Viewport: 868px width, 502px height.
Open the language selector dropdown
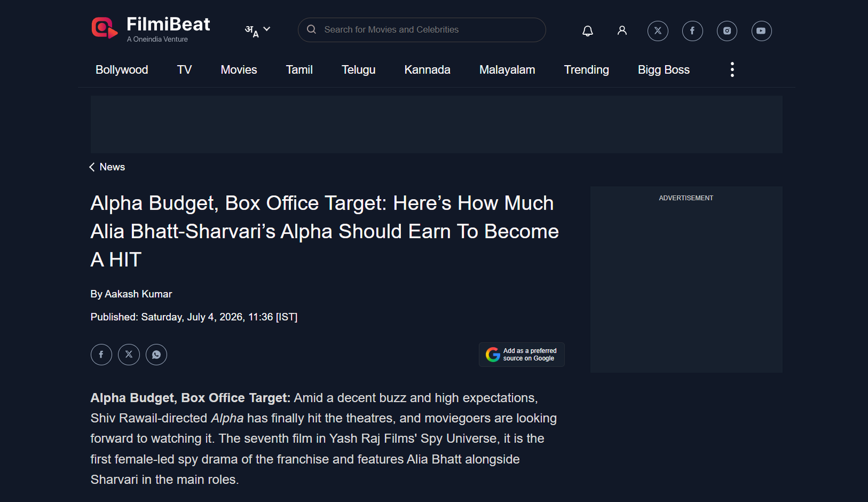click(x=258, y=30)
